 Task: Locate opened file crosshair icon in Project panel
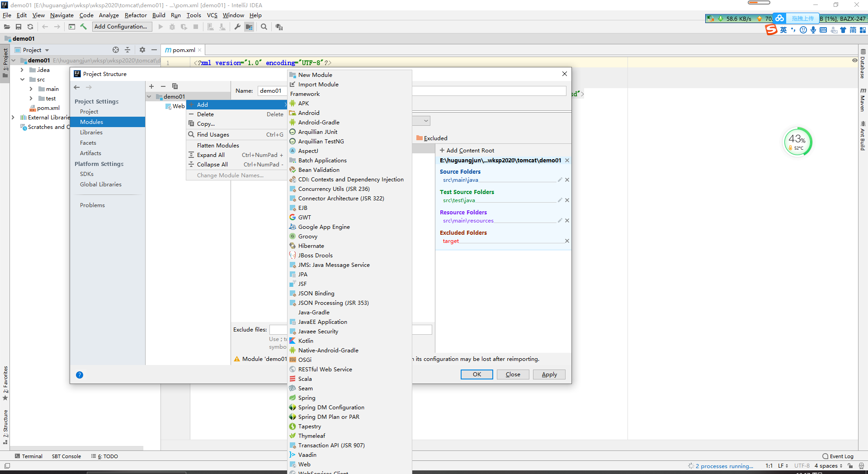point(116,50)
